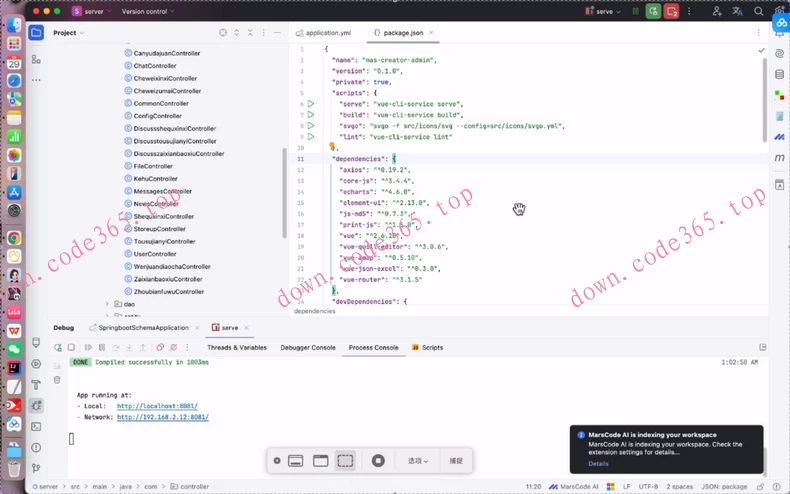Open the server project dropdown
The width and height of the screenshot is (790, 494).
(x=91, y=11)
